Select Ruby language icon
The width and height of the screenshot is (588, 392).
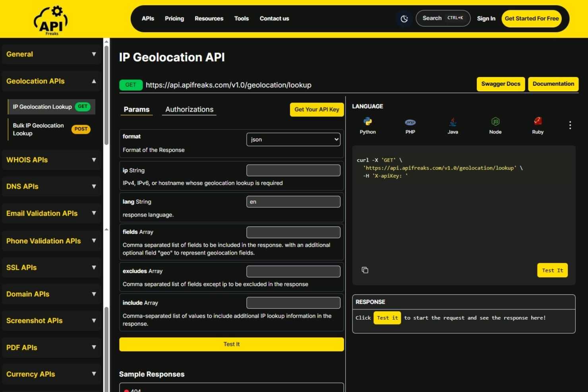538,121
